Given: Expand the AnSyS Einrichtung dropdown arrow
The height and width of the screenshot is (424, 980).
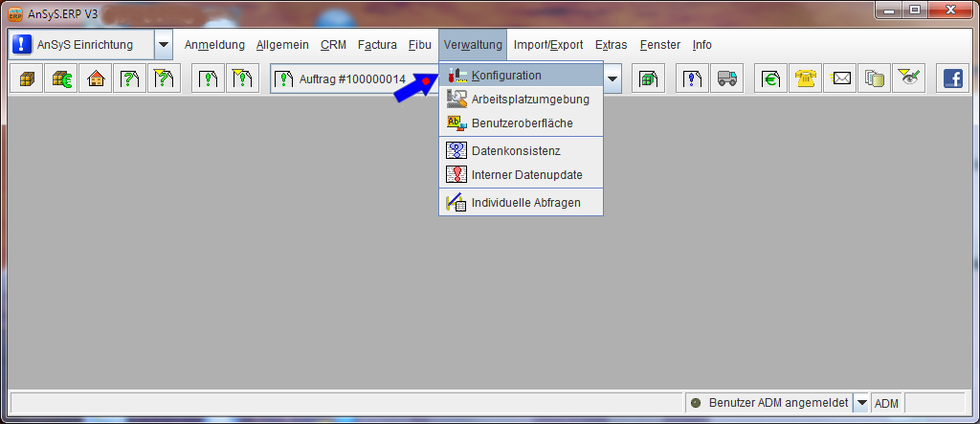Looking at the screenshot, I should coord(163,45).
